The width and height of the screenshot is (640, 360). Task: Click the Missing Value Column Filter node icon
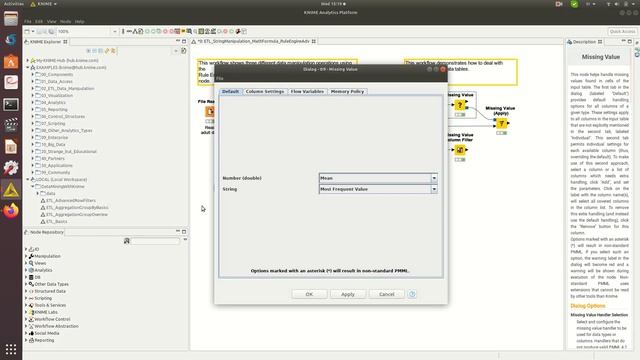(460, 150)
